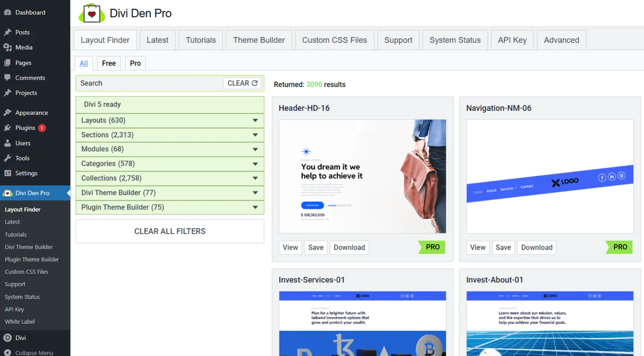
Task: Download the Header-HD-16 layout
Action: tap(349, 247)
